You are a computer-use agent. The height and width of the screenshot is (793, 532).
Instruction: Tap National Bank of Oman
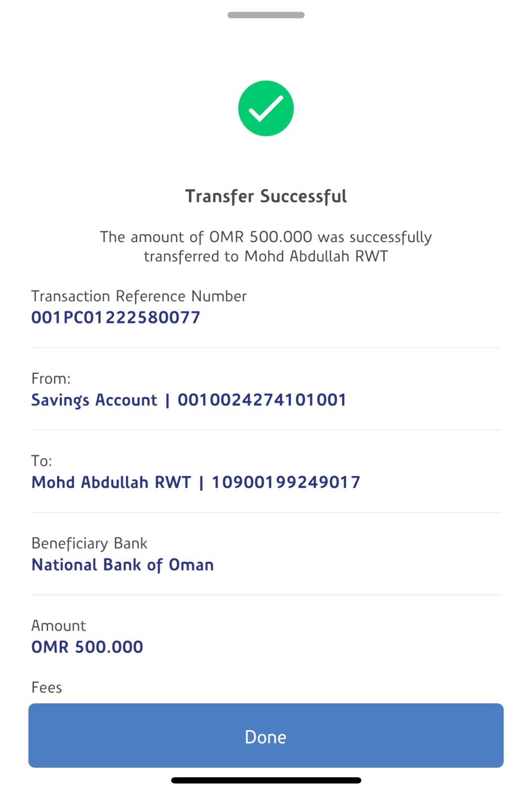tap(123, 565)
